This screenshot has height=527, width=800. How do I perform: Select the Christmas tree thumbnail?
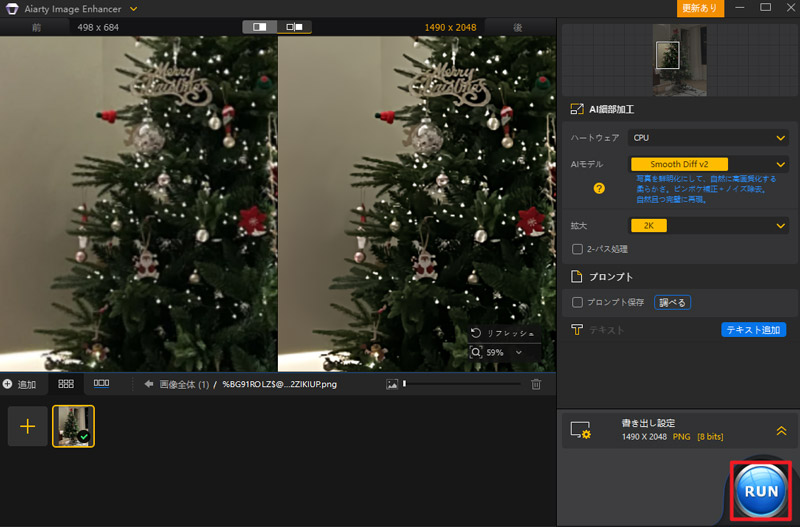[x=73, y=426]
